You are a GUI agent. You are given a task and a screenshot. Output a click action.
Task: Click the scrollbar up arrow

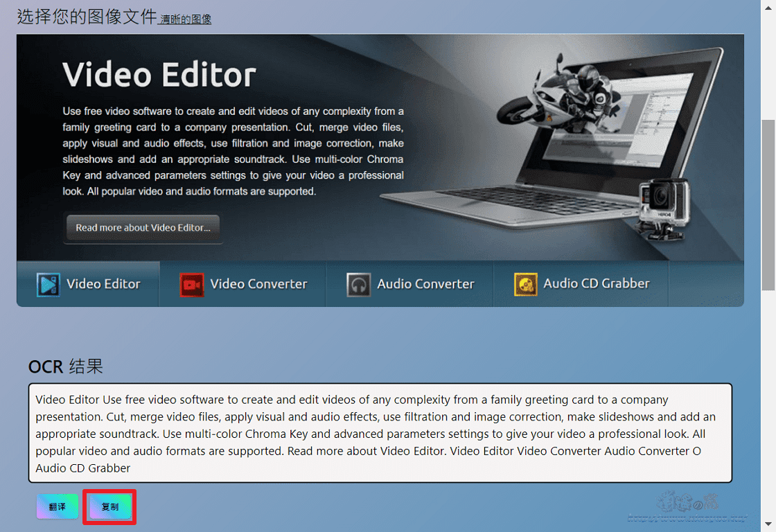pyautogui.click(x=768, y=6)
